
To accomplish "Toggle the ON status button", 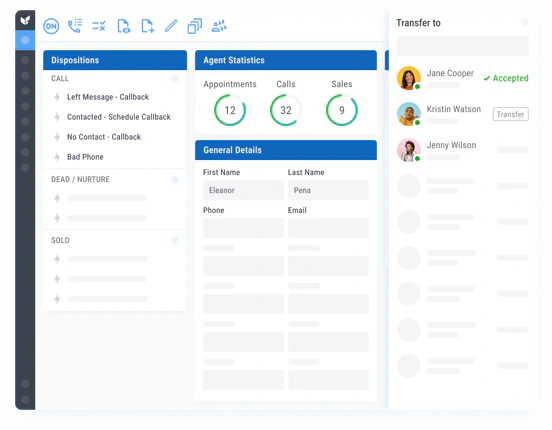I will [x=51, y=26].
